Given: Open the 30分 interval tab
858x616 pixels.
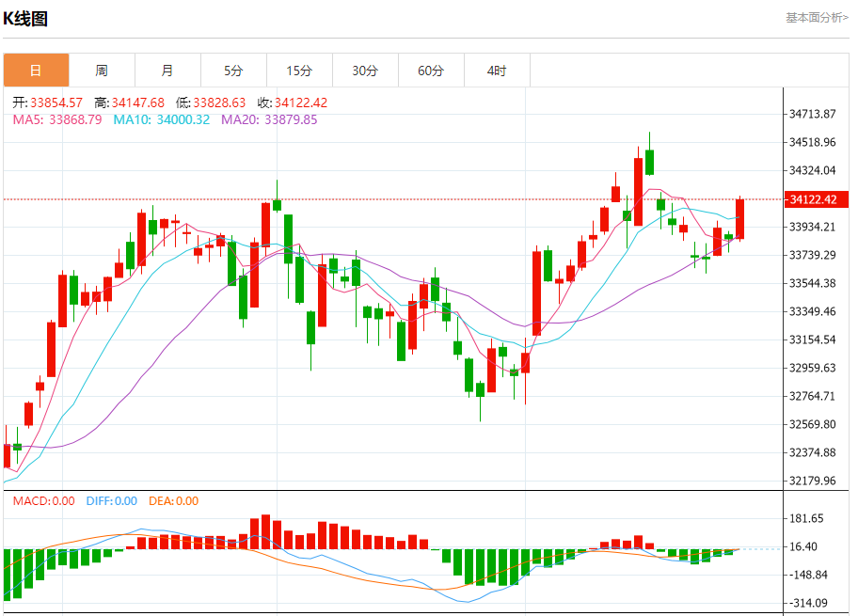Looking at the screenshot, I should pos(365,70).
